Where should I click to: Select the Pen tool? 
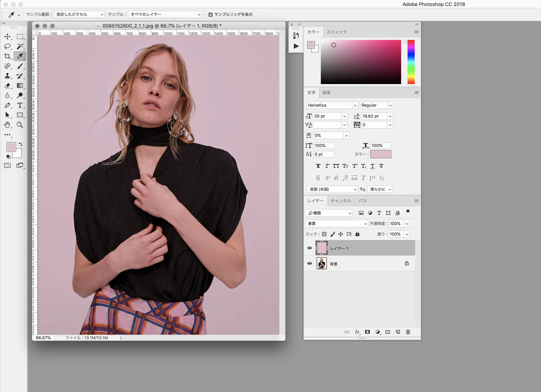click(7, 105)
